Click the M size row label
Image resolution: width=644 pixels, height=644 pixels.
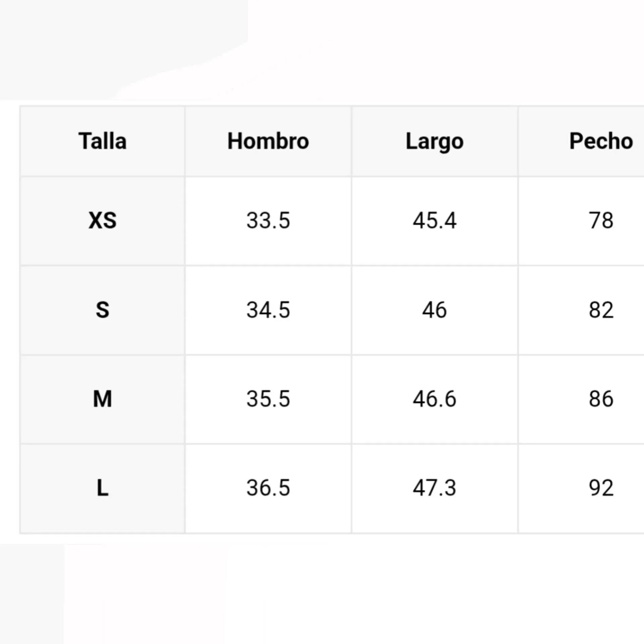point(102,399)
